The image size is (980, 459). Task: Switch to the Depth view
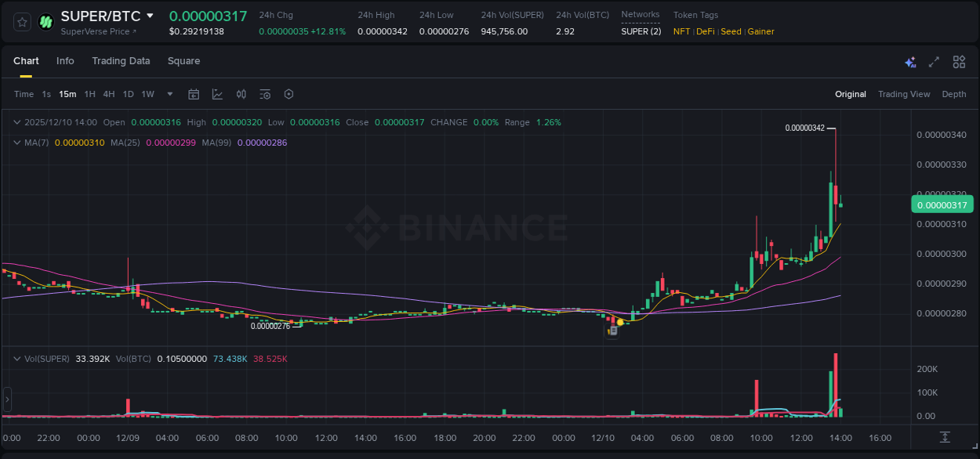(953, 94)
